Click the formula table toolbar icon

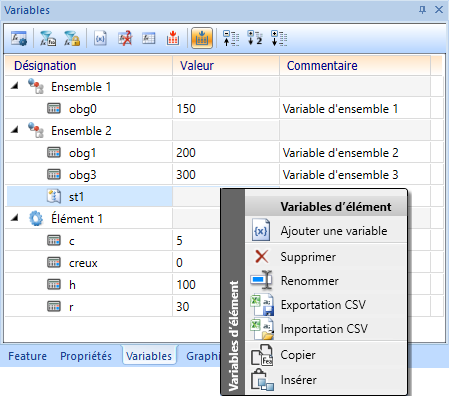coord(149,38)
